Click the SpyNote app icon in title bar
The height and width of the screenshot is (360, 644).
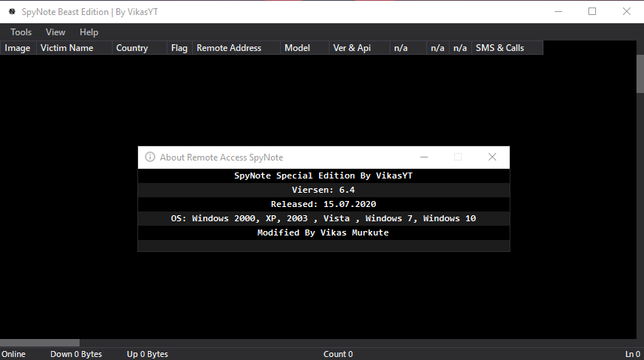pos(12,11)
